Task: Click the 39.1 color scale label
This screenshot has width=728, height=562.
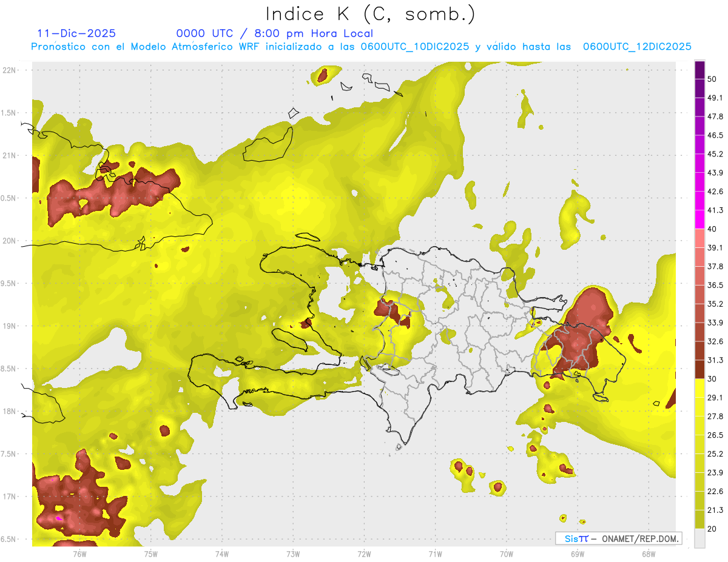Action: (x=715, y=248)
